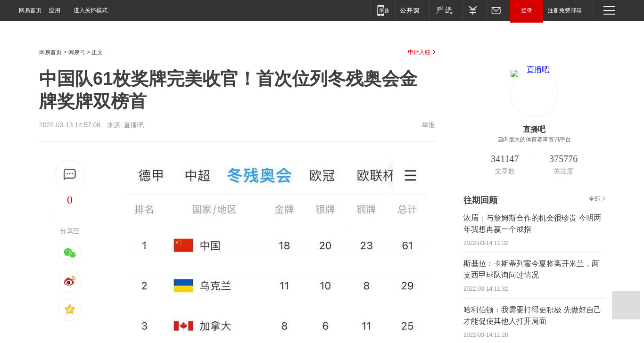
Task: Click the source 直播吧 link
Action: coord(134,125)
